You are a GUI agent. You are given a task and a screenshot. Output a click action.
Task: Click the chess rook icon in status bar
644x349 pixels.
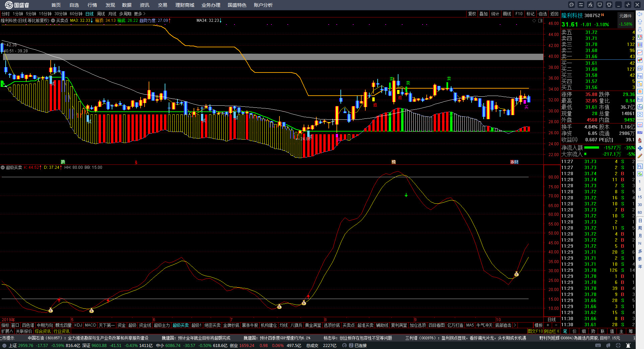[x=628, y=345]
